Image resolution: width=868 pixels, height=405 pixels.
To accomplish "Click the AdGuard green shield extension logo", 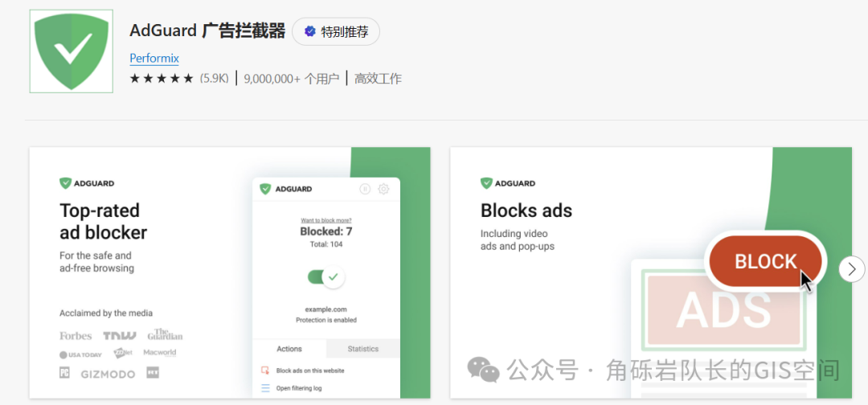I will (72, 51).
